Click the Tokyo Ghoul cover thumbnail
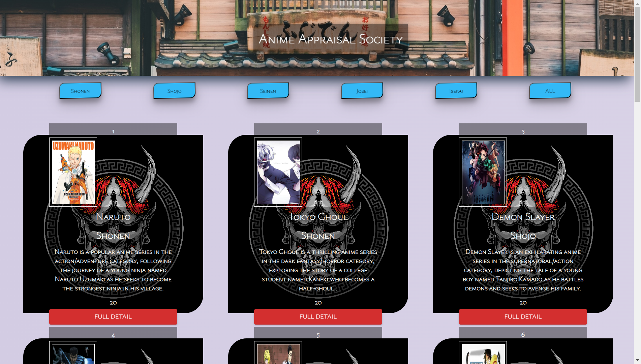641x364 pixels. [x=278, y=172]
